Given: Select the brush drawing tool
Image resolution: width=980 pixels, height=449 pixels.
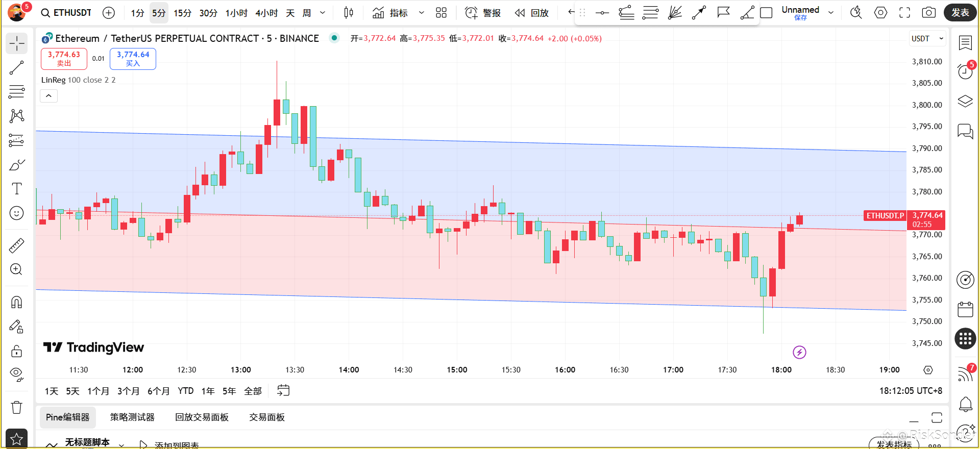Looking at the screenshot, I should click(17, 165).
